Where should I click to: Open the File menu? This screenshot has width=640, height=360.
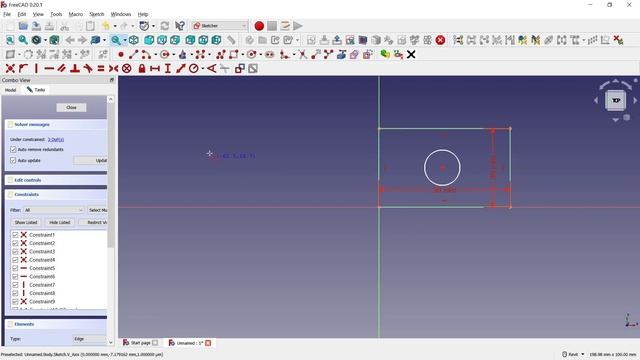click(x=7, y=14)
